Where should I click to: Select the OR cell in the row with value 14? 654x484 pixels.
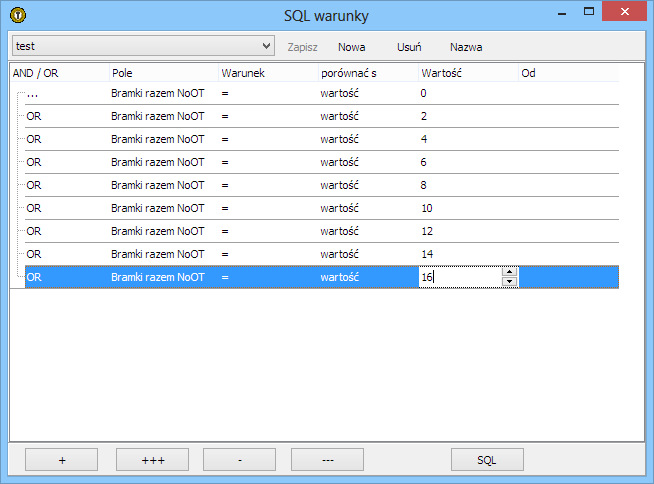coord(34,254)
